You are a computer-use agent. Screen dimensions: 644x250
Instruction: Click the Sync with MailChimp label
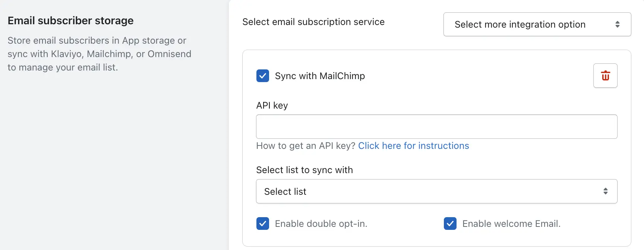[320, 76]
